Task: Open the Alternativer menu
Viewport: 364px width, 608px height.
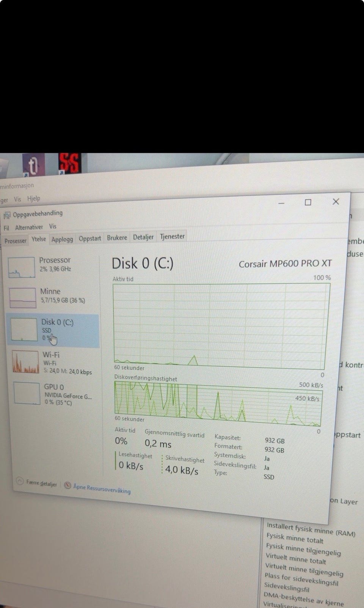Action: pos(29,227)
